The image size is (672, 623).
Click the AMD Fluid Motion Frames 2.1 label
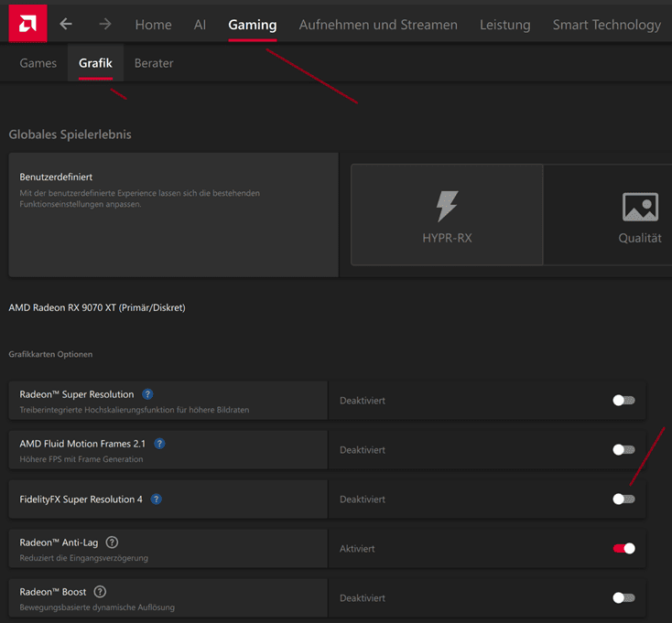[x=82, y=444]
